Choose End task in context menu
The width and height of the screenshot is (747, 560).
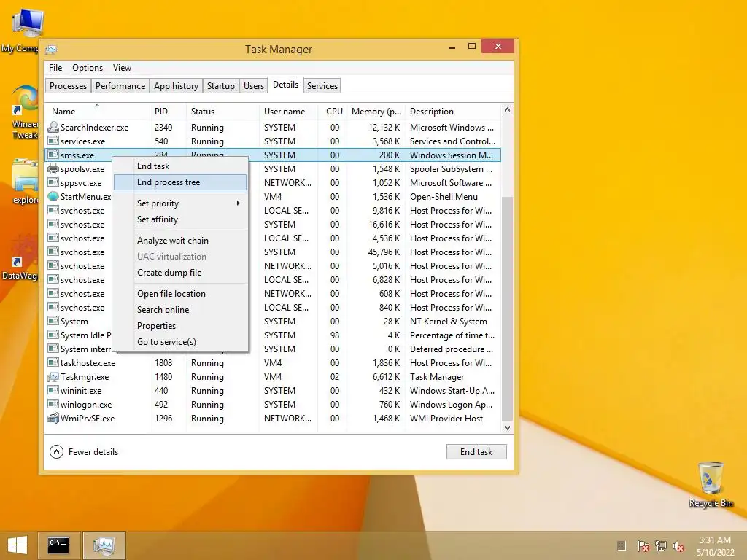[x=181, y=166]
